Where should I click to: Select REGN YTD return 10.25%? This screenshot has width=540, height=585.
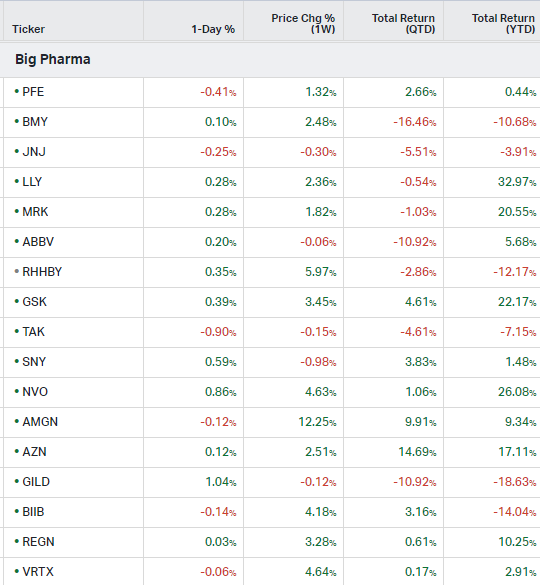tap(517, 542)
